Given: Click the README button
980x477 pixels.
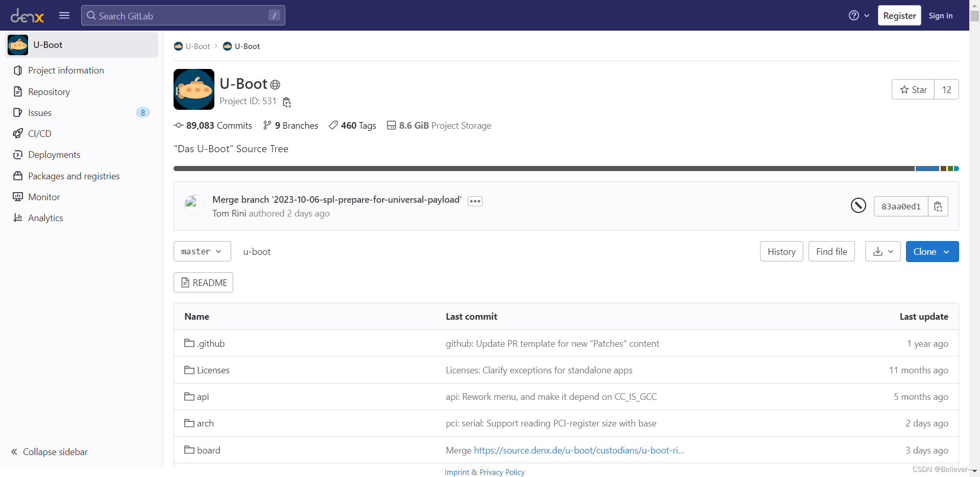Looking at the screenshot, I should point(203,282).
